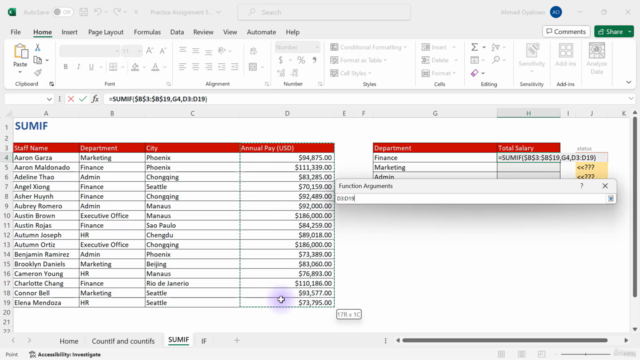Click the Comma Style icon
640x360 pixels.
point(314,60)
